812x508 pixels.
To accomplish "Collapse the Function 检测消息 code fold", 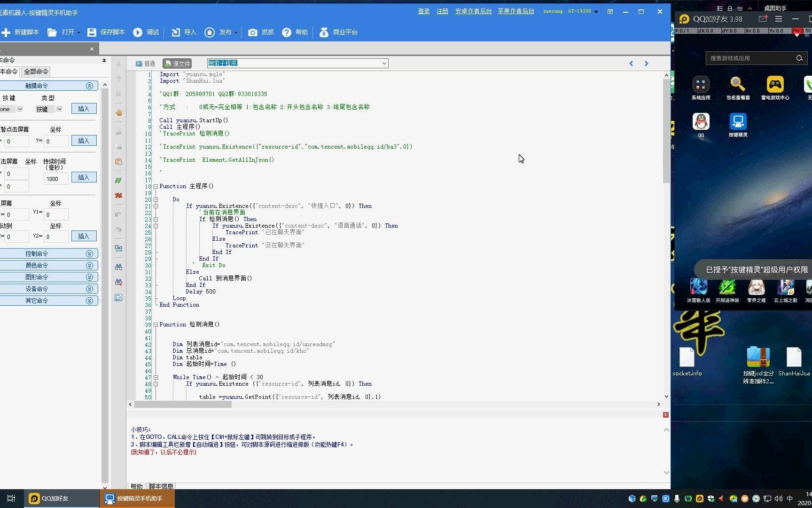I will (x=156, y=325).
